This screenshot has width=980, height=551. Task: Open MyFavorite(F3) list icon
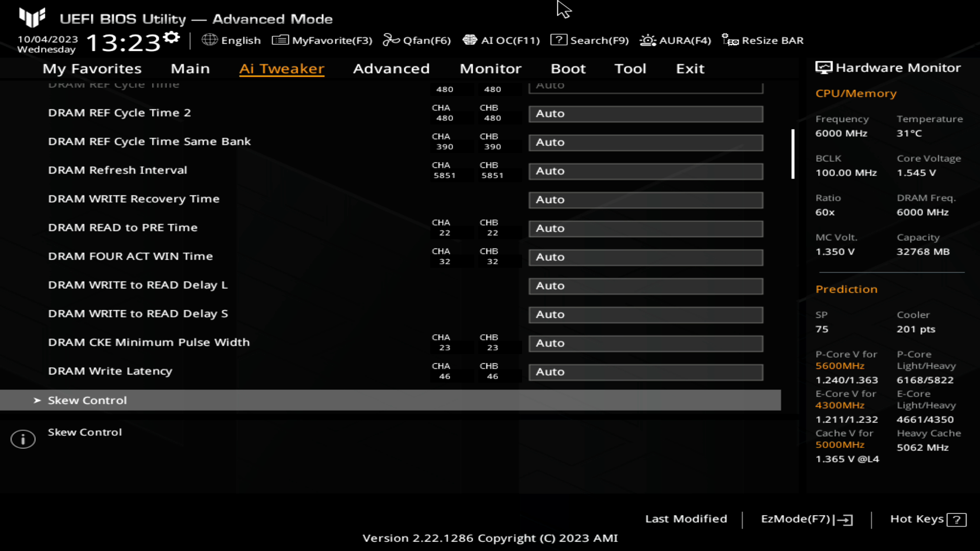280,40
